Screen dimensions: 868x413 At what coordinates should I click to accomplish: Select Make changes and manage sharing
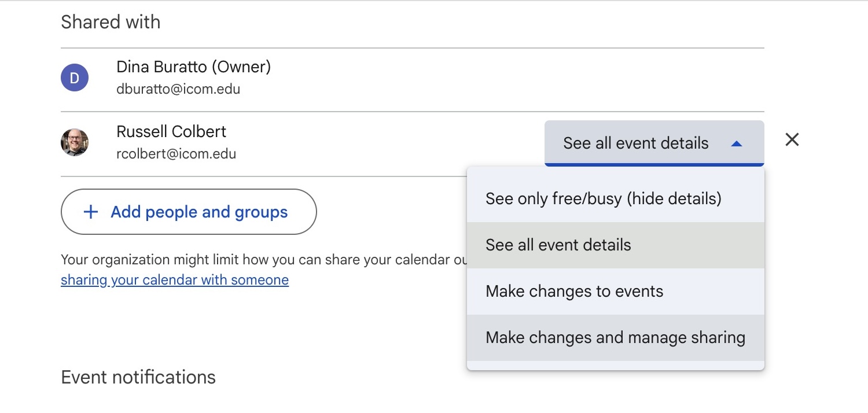click(616, 337)
